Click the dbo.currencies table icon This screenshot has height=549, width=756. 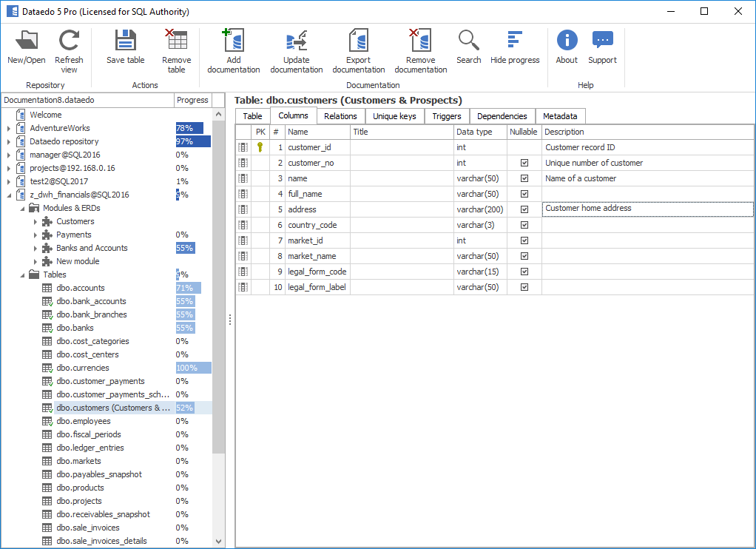point(47,368)
